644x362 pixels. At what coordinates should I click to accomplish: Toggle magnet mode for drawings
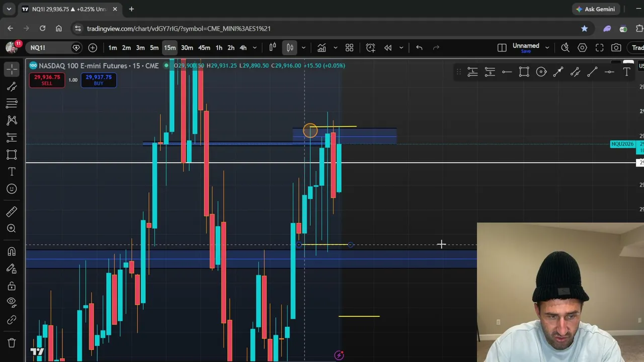tap(12, 251)
